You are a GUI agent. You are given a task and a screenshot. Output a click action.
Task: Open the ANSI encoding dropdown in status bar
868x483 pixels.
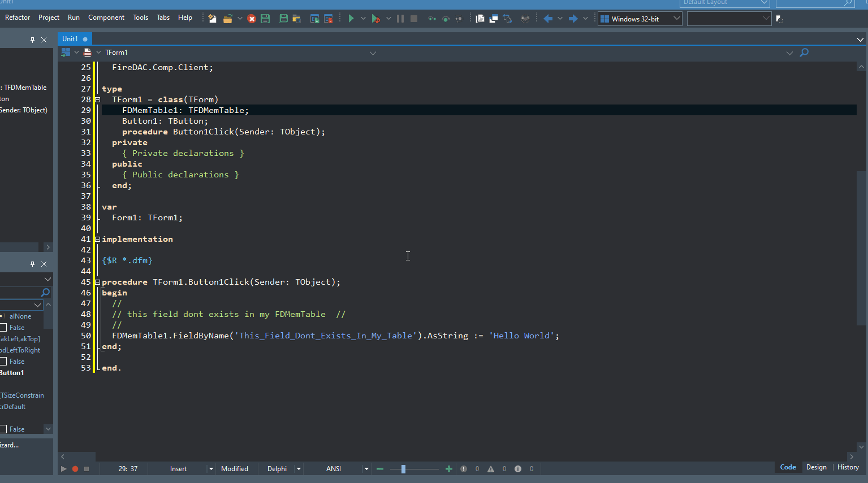coord(366,469)
